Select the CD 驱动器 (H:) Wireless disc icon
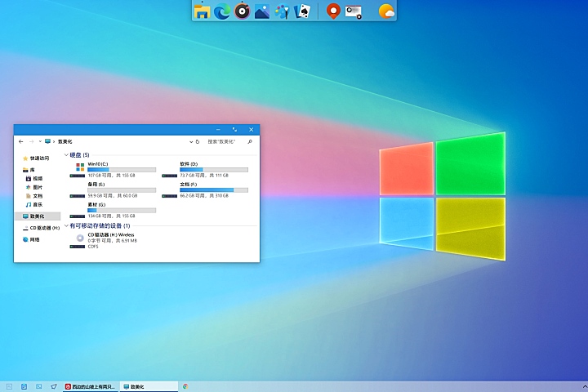The height and width of the screenshot is (392, 588). [80, 238]
